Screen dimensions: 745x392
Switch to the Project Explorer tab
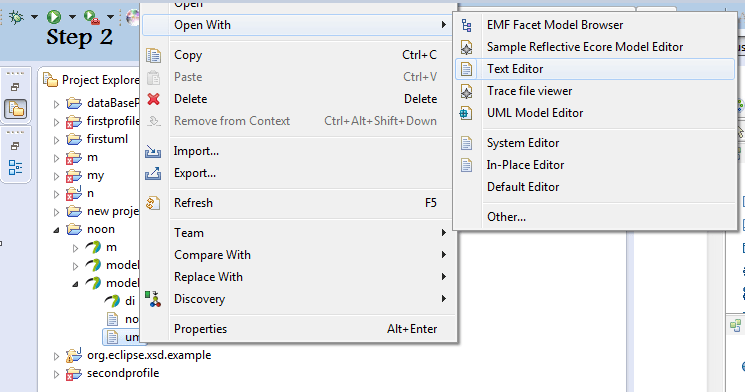pos(91,80)
